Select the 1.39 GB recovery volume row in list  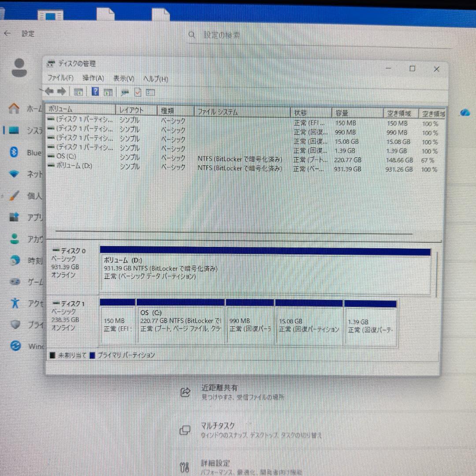click(244, 149)
